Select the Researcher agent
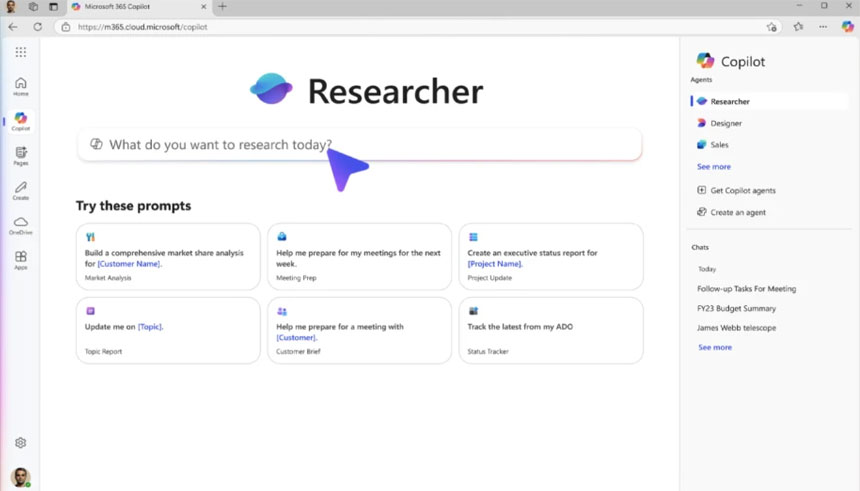 coord(769,101)
